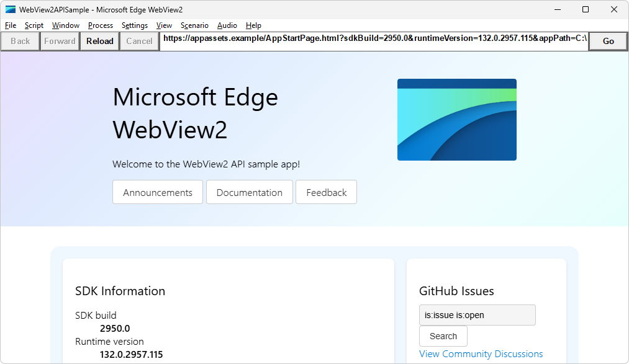This screenshot has height=364, width=629.
Task: Open the Settings menu
Action: click(135, 25)
